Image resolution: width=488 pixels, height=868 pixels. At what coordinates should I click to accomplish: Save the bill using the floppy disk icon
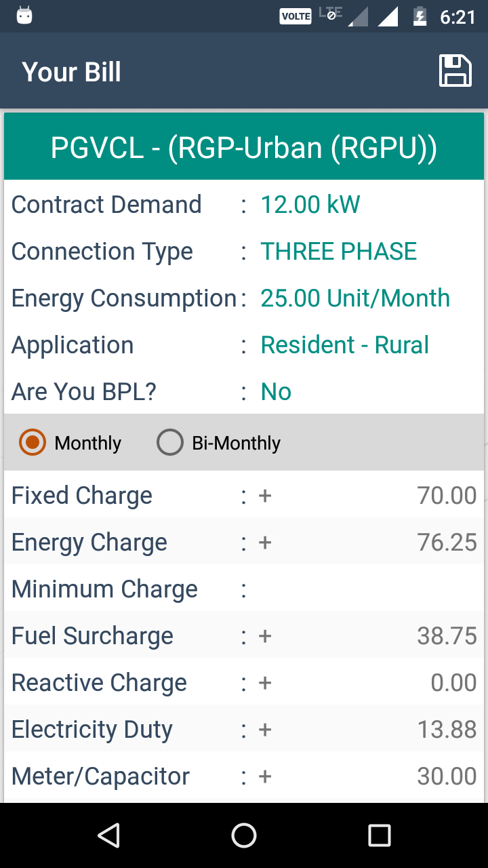pyautogui.click(x=455, y=71)
